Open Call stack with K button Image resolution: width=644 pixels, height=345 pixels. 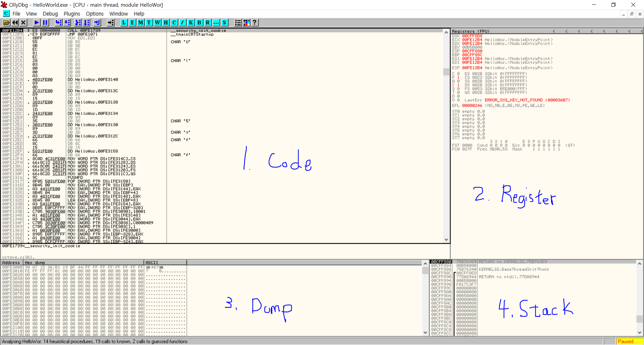(x=191, y=22)
